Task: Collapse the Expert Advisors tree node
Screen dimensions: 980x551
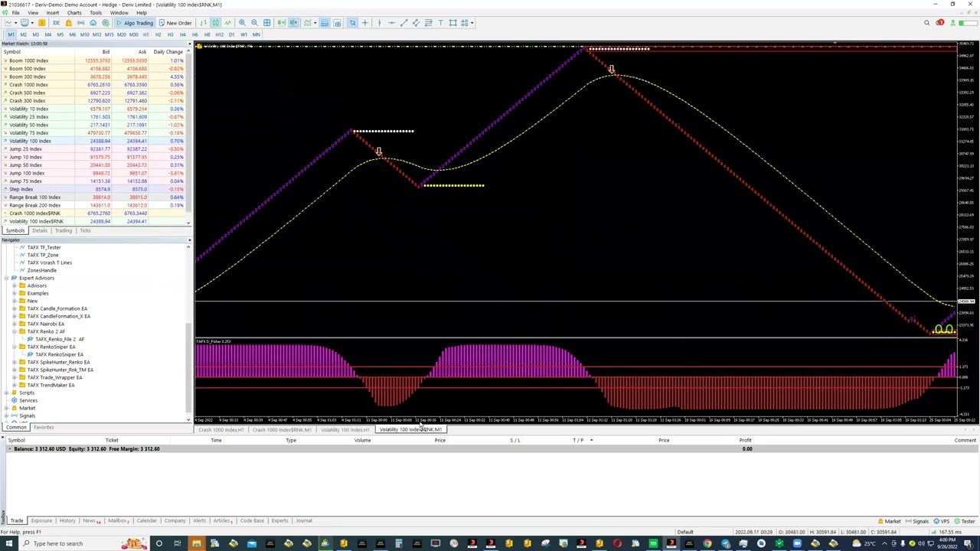Action: pyautogui.click(x=6, y=278)
